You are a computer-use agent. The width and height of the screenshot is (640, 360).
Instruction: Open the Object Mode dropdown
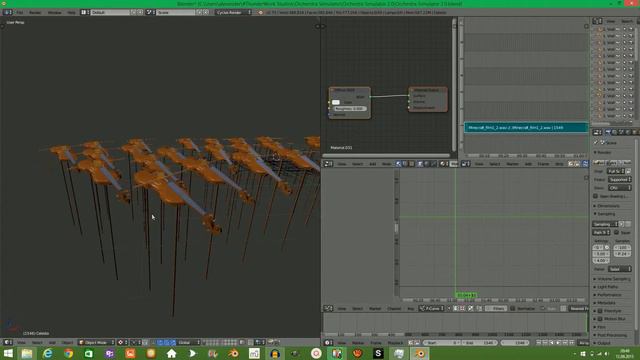click(x=96, y=342)
